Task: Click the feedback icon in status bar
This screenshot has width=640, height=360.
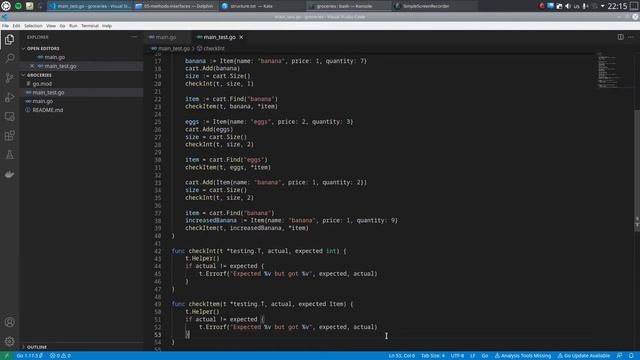Action: pyautogui.click(x=620, y=356)
